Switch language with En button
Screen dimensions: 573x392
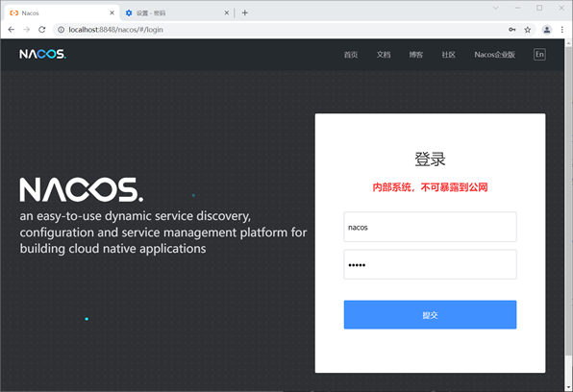pyautogui.click(x=539, y=55)
